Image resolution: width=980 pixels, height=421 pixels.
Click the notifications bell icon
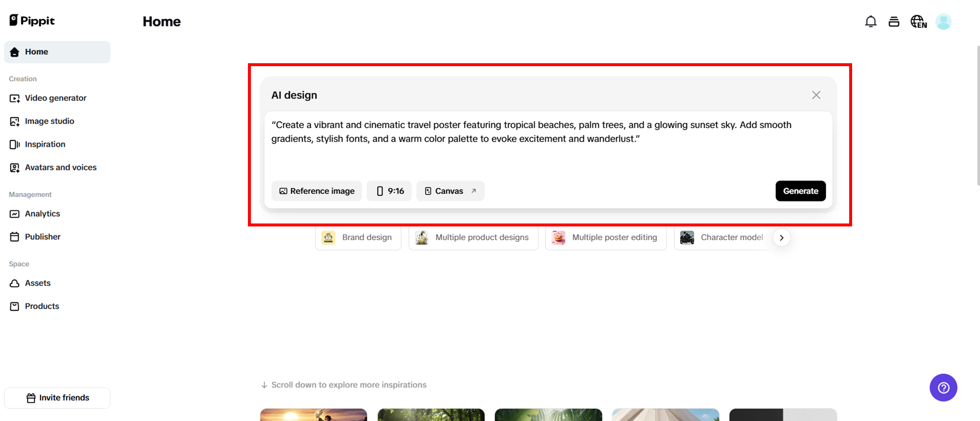pyautogui.click(x=871, y=22)
